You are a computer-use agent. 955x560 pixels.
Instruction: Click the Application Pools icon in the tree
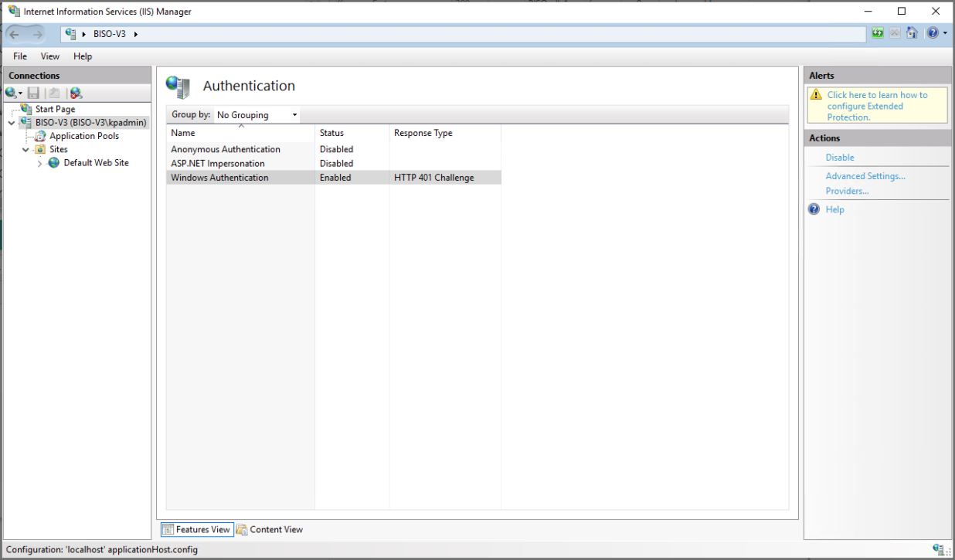point(41,136)
